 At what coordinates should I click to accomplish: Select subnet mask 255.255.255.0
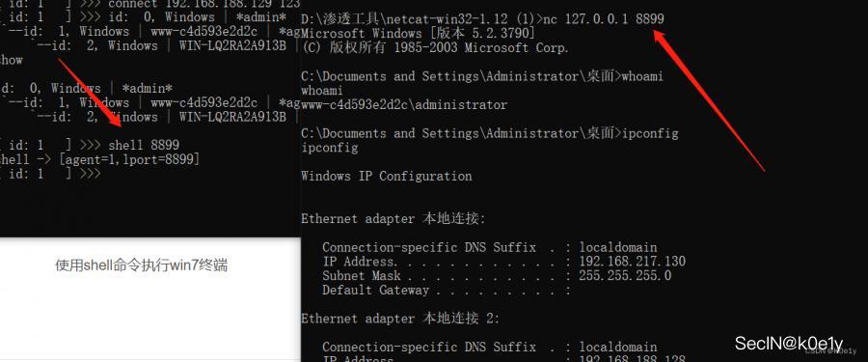pos(625,275)
